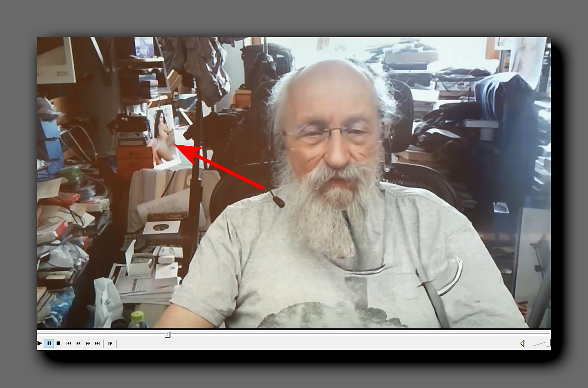Fast forward using the double-right arrows
Image resolution: width=588 pixels, height=388 pixels.
(88, 343)
